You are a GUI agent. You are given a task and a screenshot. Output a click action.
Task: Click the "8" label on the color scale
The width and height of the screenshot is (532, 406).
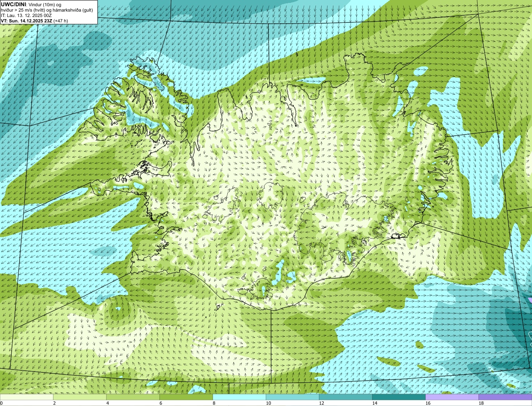(214, 403)
